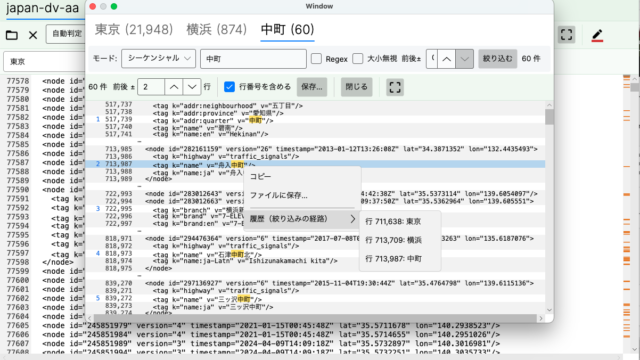Switch to 横浜 (874) tab
The width and height of the screenshot is (640, 360).
[216, 29]
